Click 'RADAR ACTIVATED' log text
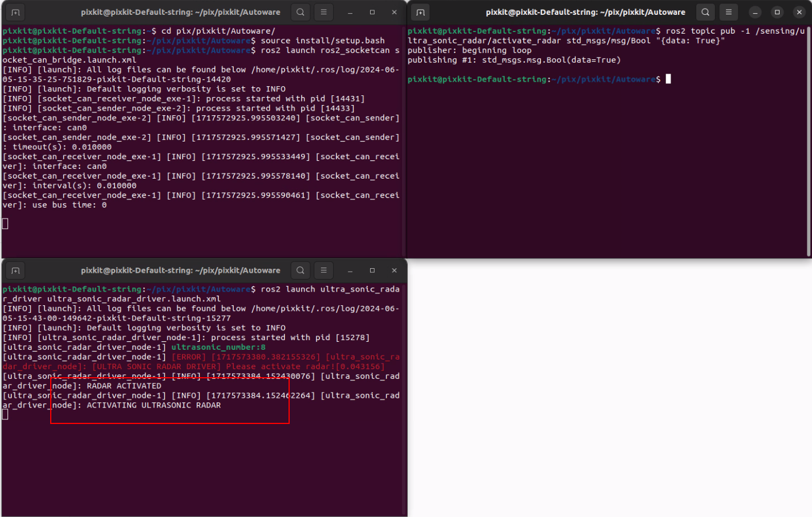 coord(124,386)
